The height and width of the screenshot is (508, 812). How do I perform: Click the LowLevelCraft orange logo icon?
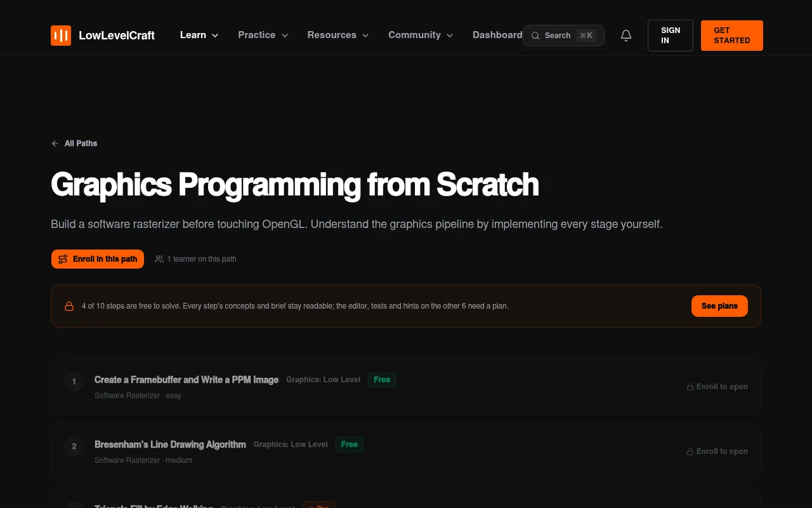61,36
